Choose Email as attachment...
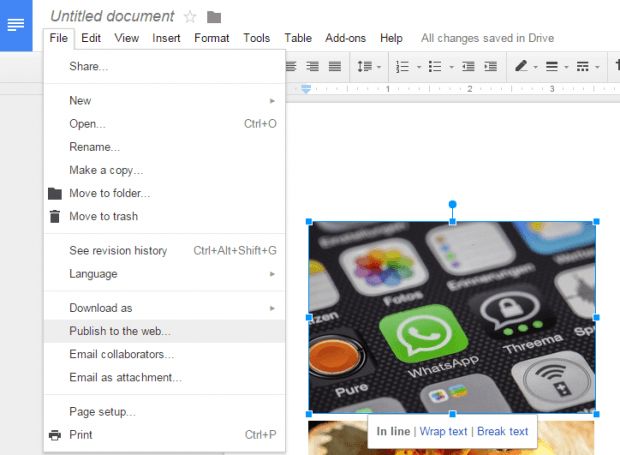620x455 pixels. click(x=164, y=378)
